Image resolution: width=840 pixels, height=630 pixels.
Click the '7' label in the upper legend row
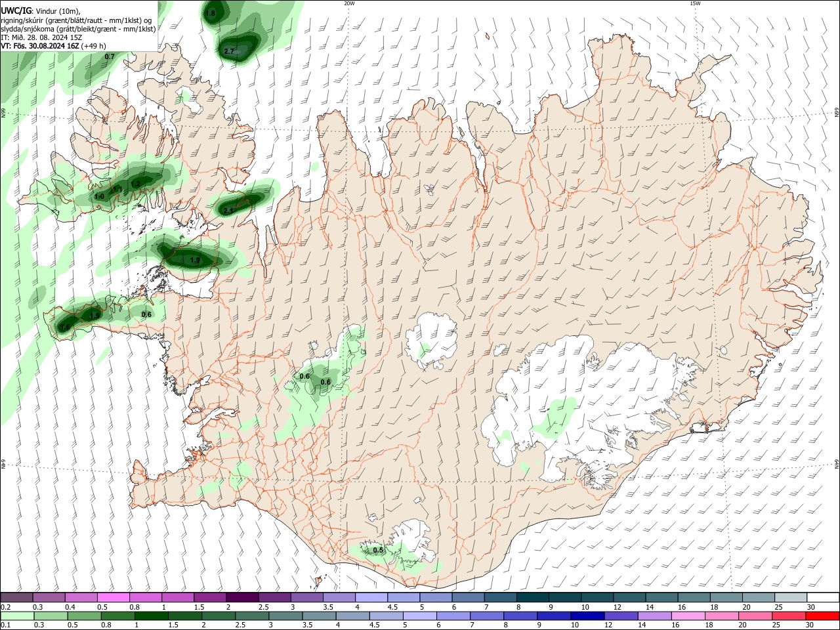pos(486,607)
